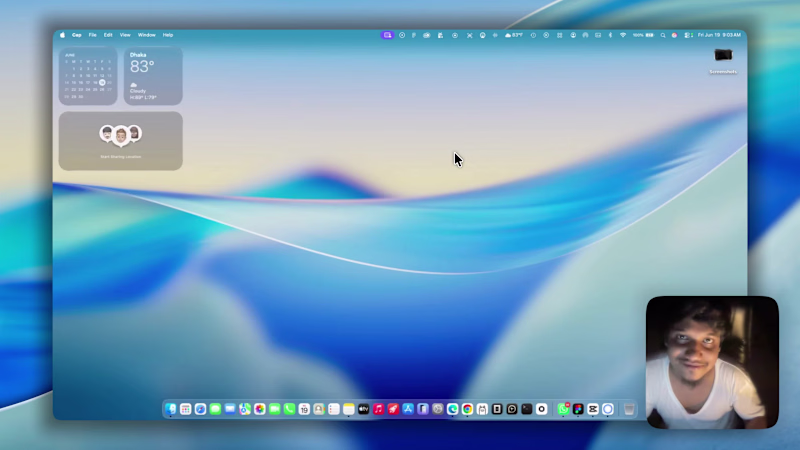The height and width of the screenshot is (450, 800).
Task: Click the date and time in menu bar
Action: click(719, 35)
